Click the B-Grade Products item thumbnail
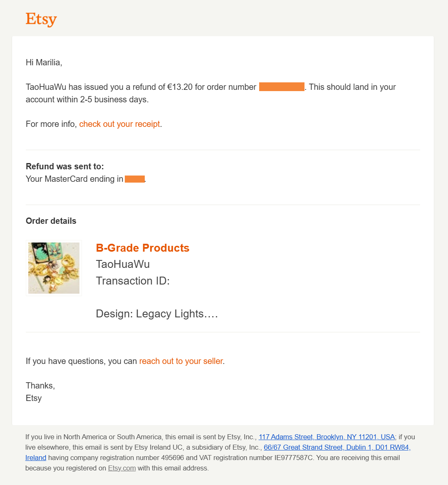Screen dimensions: 448x485 (x=54, y=268)
